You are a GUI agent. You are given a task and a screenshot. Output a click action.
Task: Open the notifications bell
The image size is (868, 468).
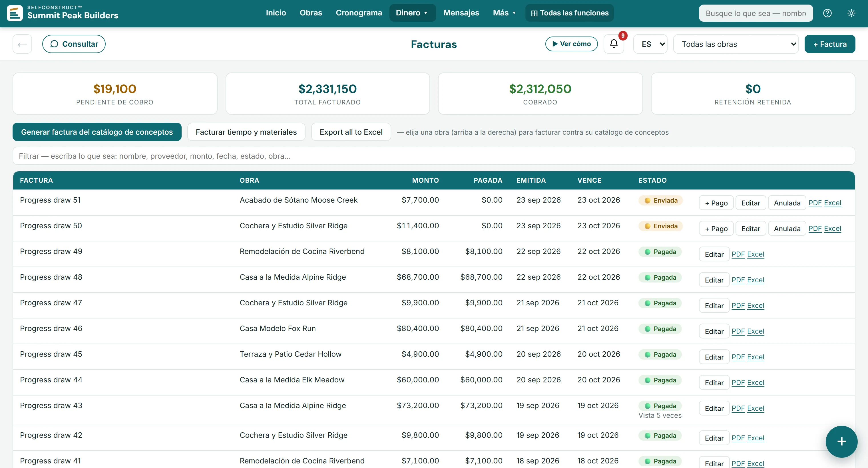tap(614, 44)
